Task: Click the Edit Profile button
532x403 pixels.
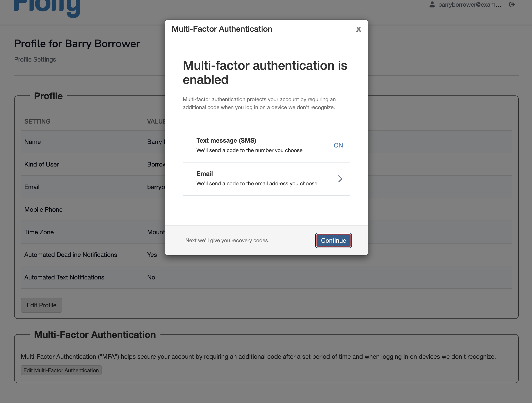Action: pos(41,305)
